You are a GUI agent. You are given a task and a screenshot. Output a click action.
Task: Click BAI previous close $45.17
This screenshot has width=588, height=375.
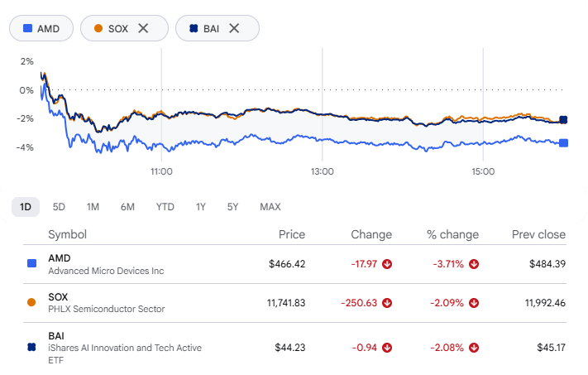[552, 348]
